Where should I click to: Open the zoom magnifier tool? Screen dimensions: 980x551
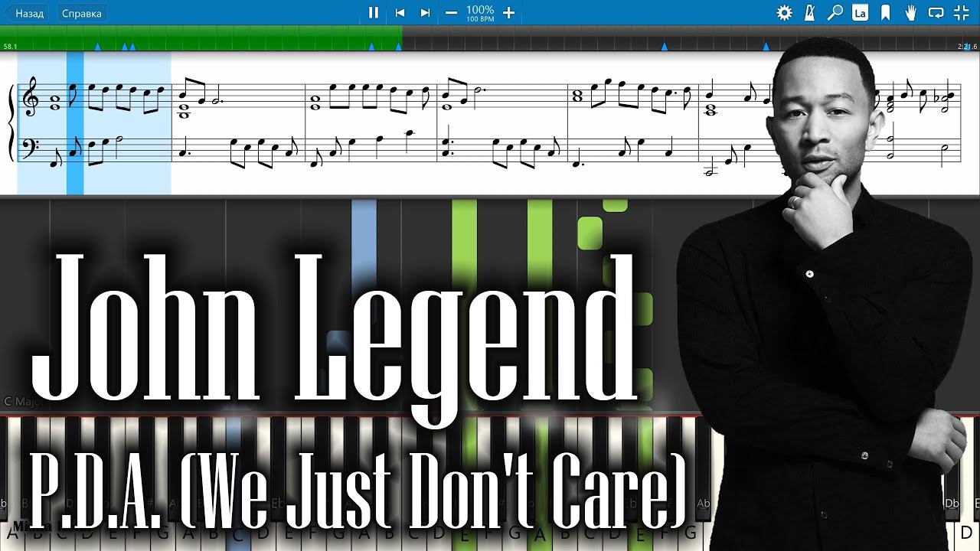[x=835, y=12]
